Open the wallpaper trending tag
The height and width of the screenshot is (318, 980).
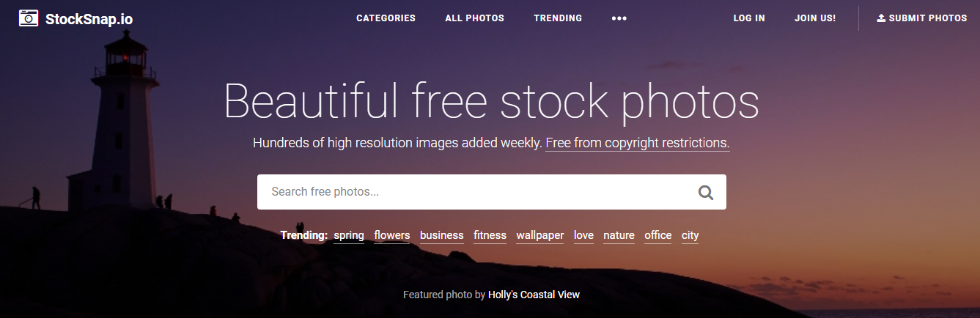click(x=540, y=235)
